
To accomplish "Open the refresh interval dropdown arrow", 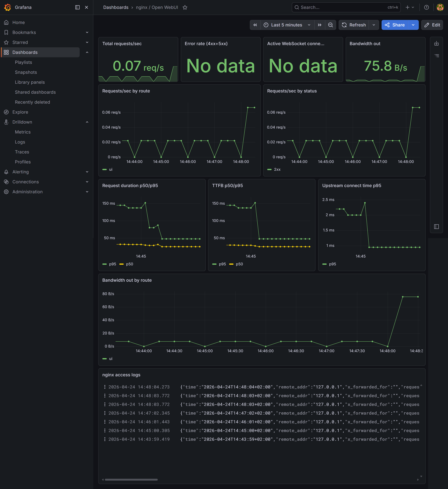I will coord(374,25).
